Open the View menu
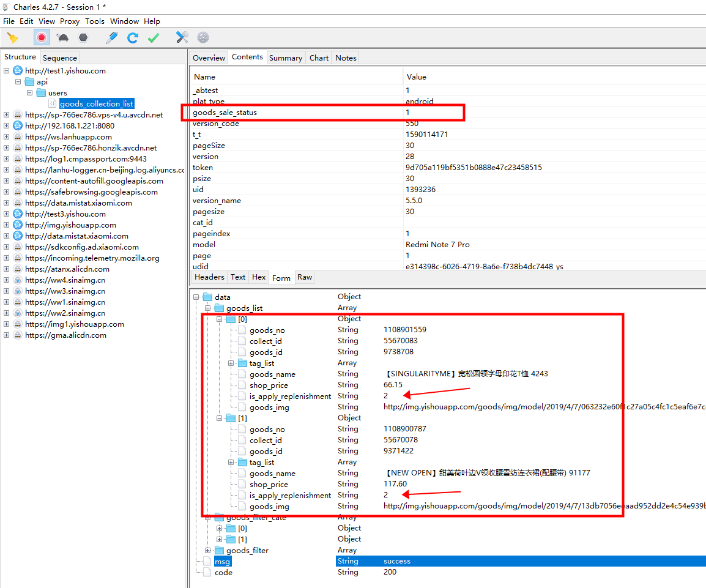The width and height of the screenshot is (706, 588). 46,21
